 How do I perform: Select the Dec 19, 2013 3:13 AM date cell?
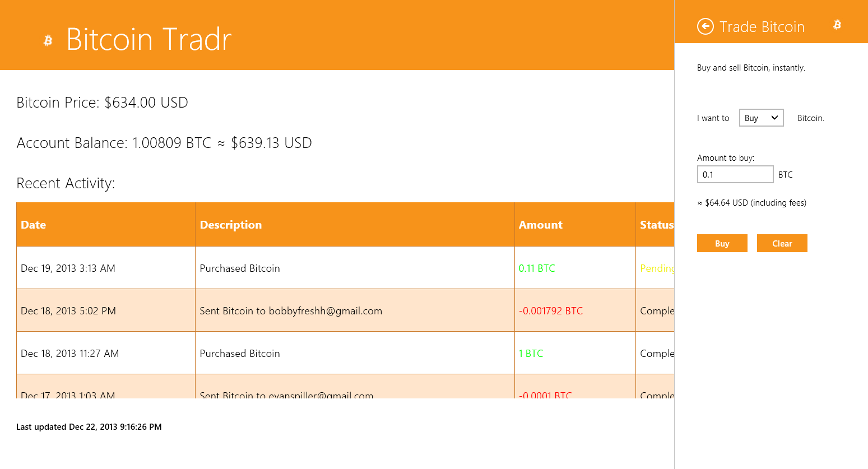68,268
